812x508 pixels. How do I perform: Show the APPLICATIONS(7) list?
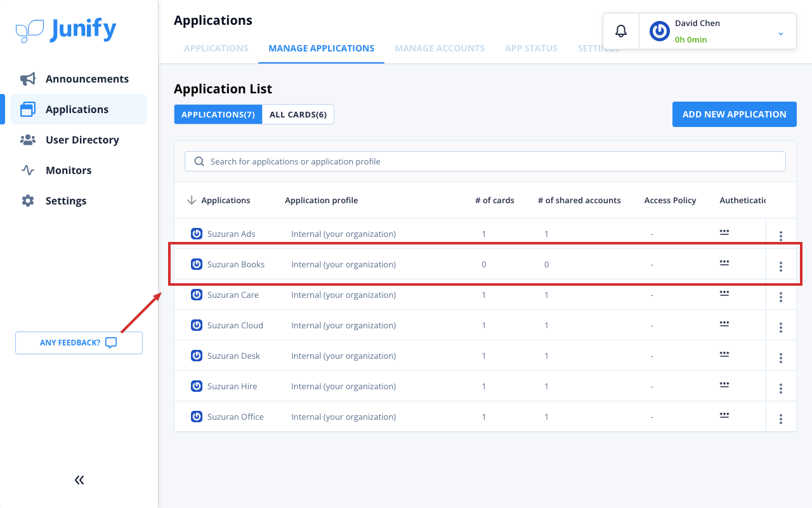[x=218, y=114]
